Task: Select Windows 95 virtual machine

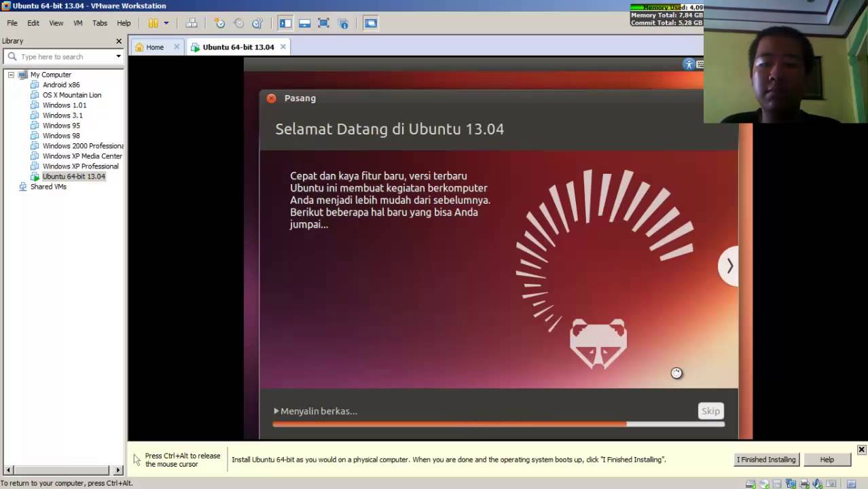Action: (x=61, y=126)
